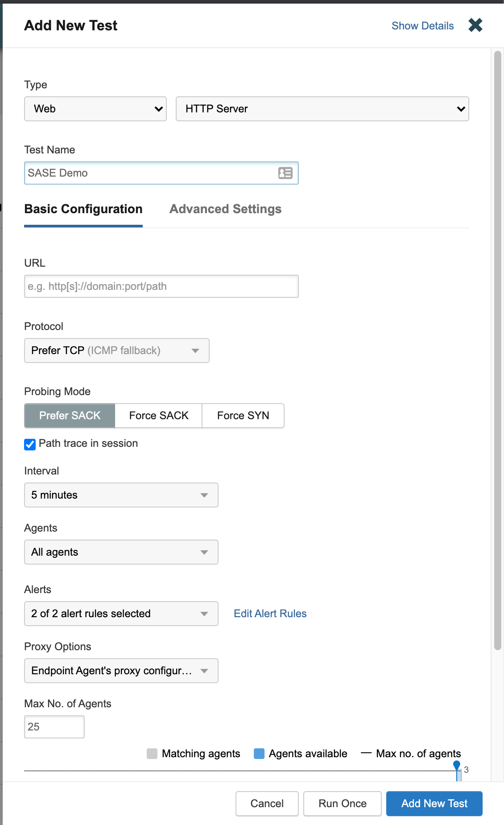Image resolution: width=504 pixels, height=825 pixels.
Task: Click into the URL input field
Action: tap(161, 286)
